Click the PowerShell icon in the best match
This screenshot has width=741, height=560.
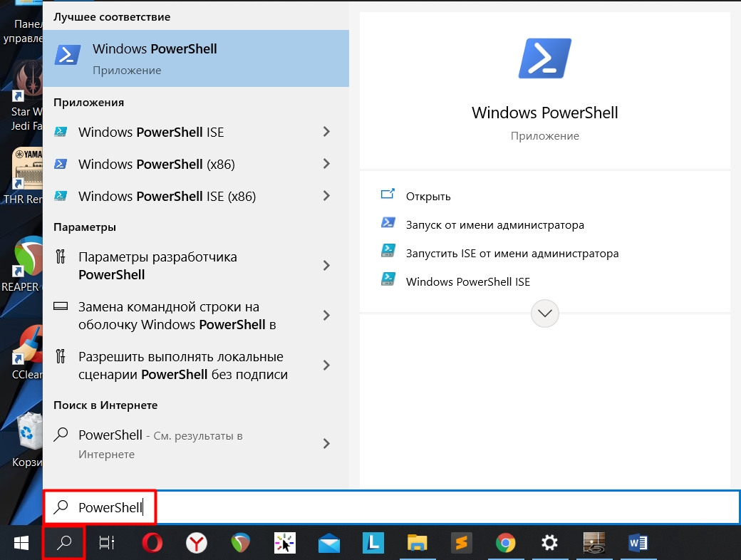click(68, 55)
